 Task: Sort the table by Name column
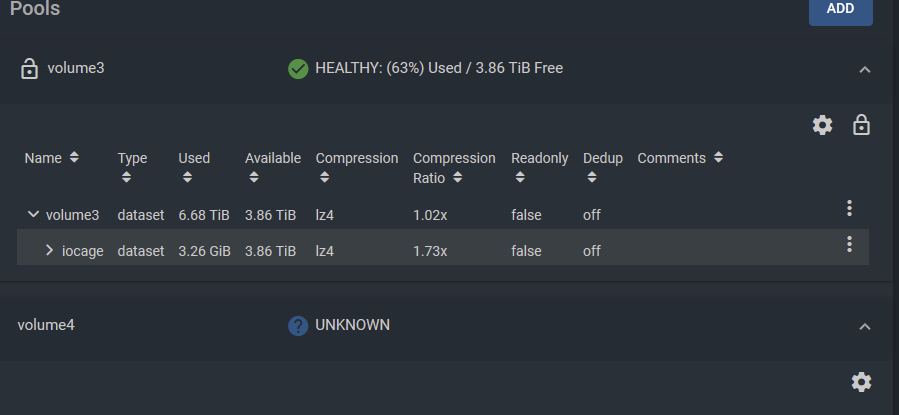[74, 157]
